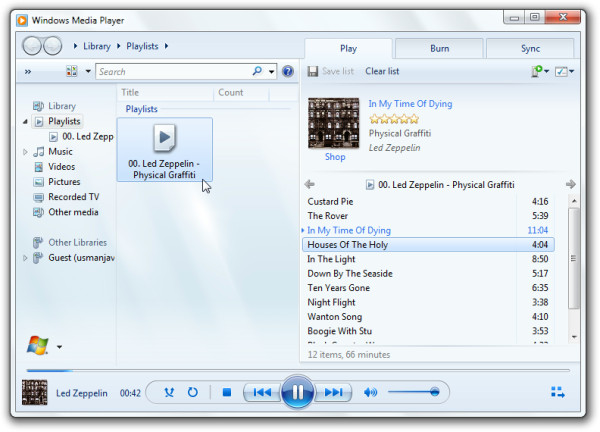Open Help with the blue question icon
This screenshot has height=432, width=600.
click(288, 71)
